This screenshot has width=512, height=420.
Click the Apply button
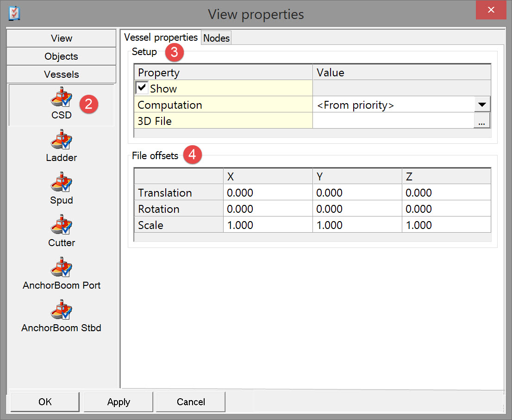[119, 402]
